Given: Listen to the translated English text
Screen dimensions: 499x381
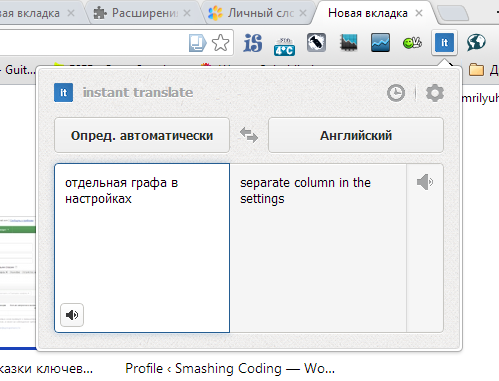Looking at the screenshot, I should click(x=425, y=182).
